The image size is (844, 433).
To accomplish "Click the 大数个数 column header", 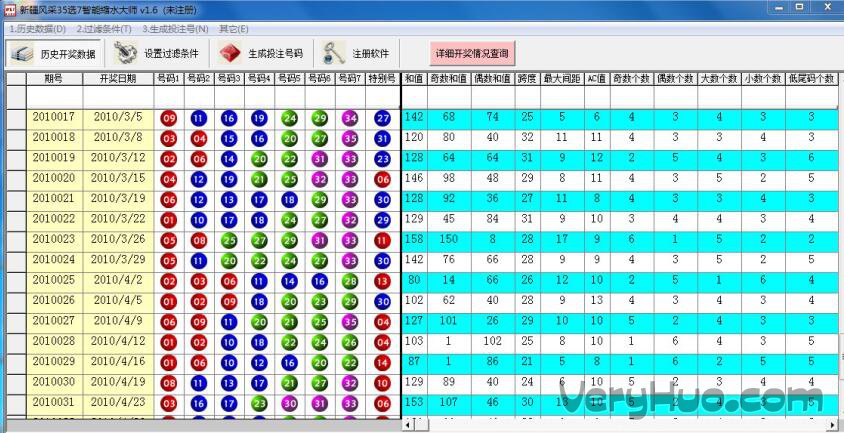I will tap(719, 79).
